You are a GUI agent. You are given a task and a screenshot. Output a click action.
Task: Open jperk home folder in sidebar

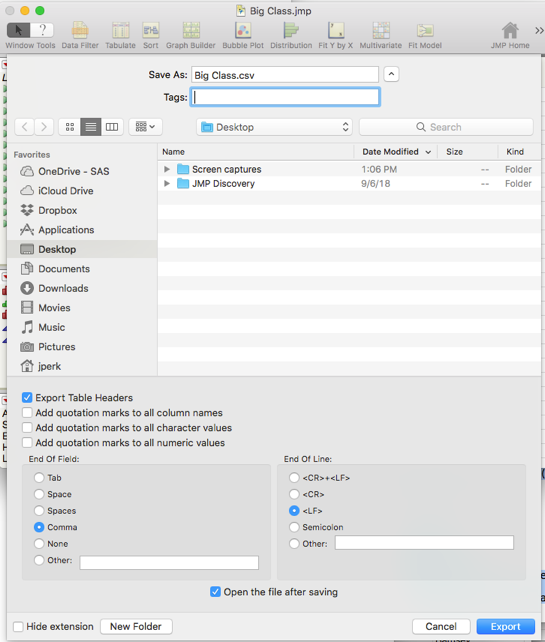82,366
